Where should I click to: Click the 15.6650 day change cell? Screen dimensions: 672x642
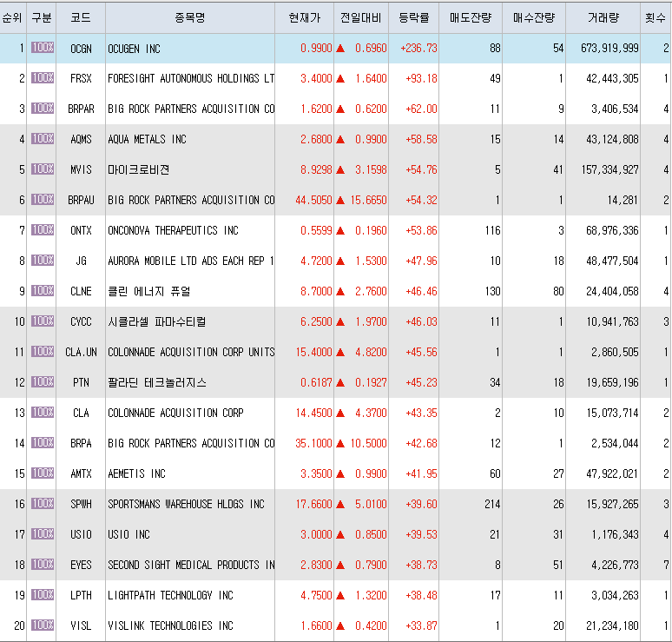click(369, 201)
